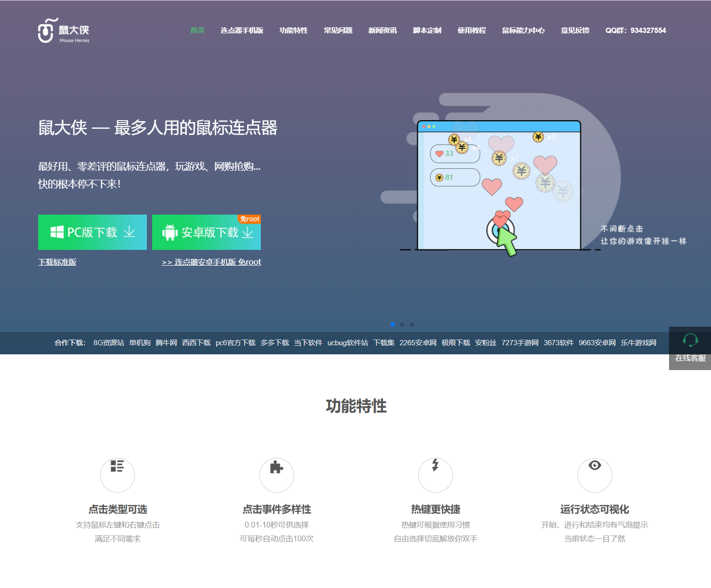This screenshot has height=588, width=711.
Task: Follow the 下载标准版 link
Action: pyautogui.click(x=57, y=262)
